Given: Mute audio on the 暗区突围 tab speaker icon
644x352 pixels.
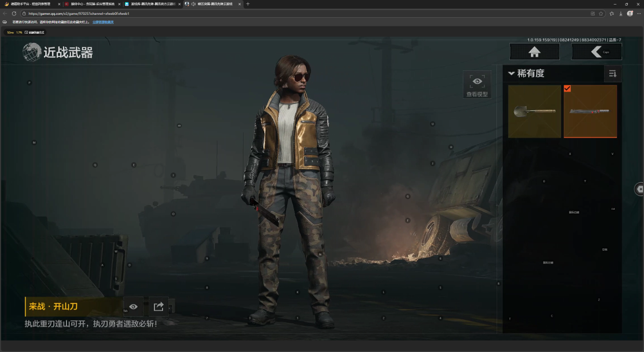Looking at the screenshot, I should 193,3.
